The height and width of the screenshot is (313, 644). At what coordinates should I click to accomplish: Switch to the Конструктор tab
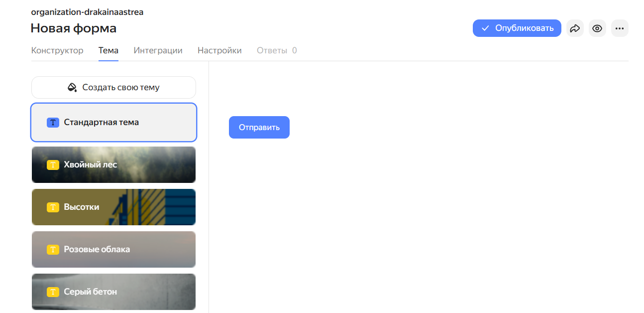pyautogui.click(x=57, y=51)
